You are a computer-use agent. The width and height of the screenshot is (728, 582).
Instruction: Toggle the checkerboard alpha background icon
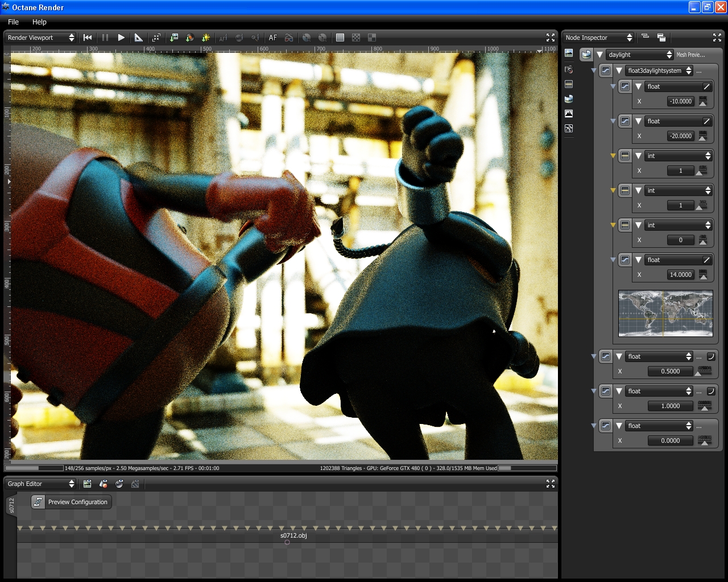coord(356,38)
